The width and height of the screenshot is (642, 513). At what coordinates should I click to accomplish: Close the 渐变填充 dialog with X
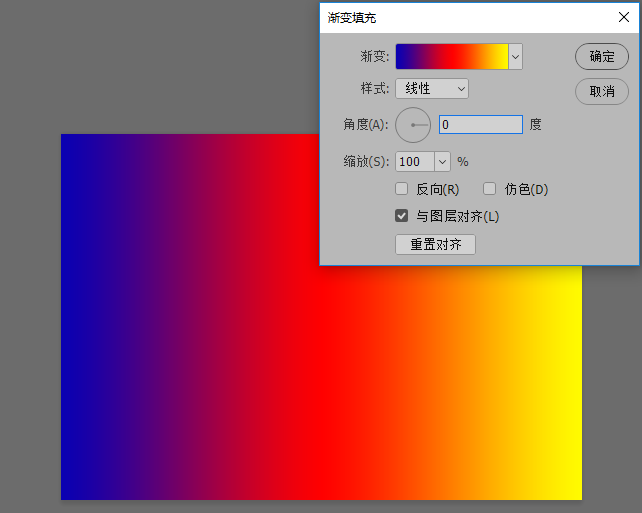(x=624, y=17)
